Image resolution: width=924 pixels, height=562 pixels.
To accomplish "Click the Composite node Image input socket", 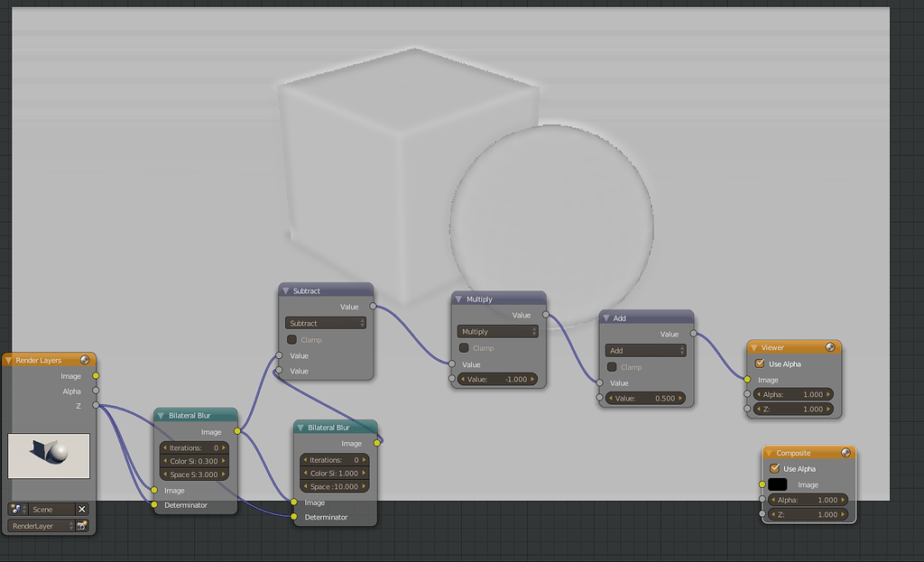I will [762, 484].
